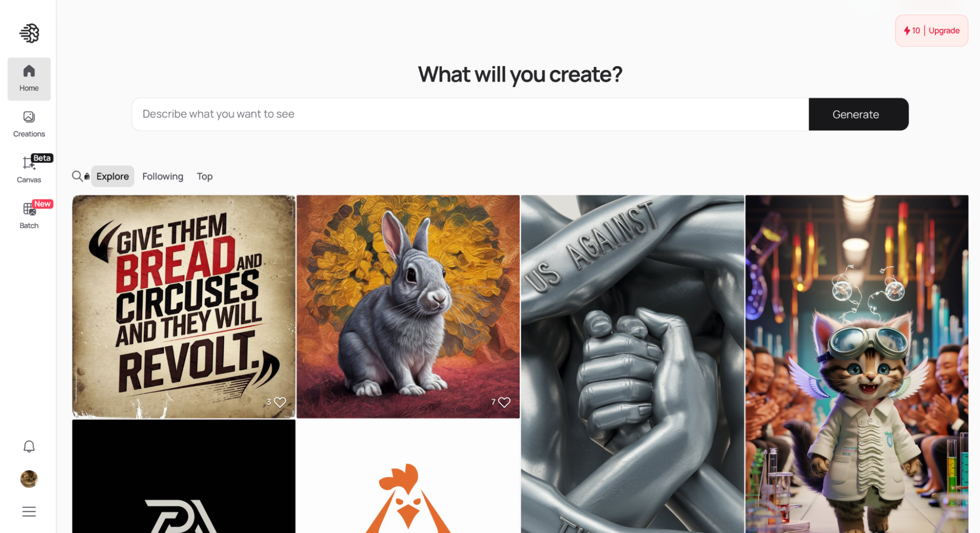
Task: Click the AI brain logo icon
Action: click(29, 33)
